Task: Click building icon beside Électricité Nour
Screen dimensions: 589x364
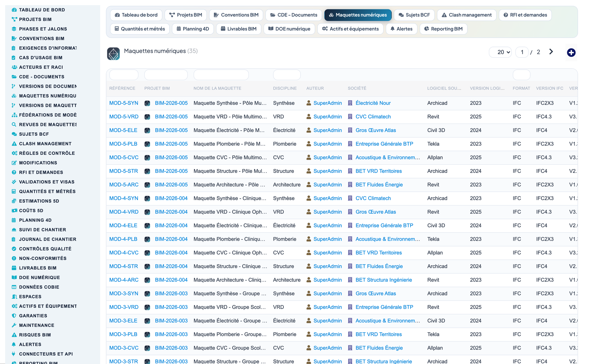Action: click(350, 103)
